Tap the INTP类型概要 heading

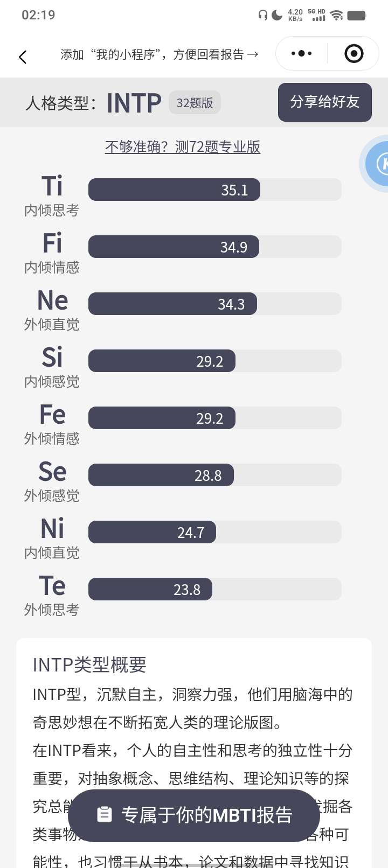(x=89, y=665)
